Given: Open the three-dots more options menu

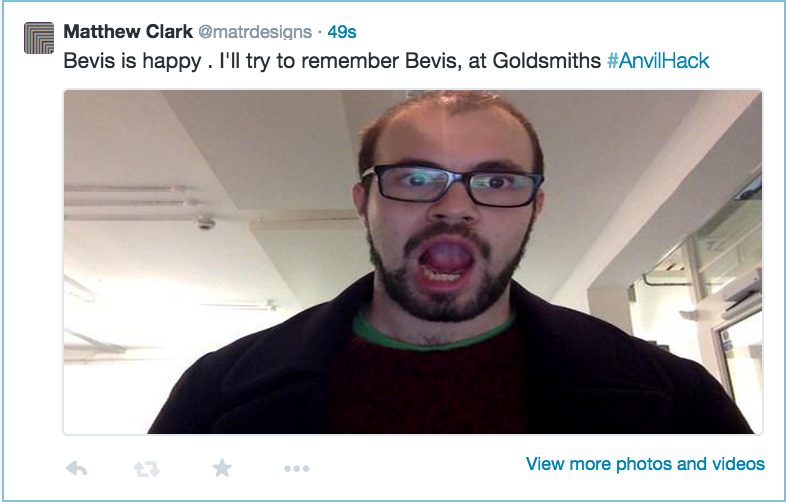Looking at the screenshot, I should click(x=297, y=469).
